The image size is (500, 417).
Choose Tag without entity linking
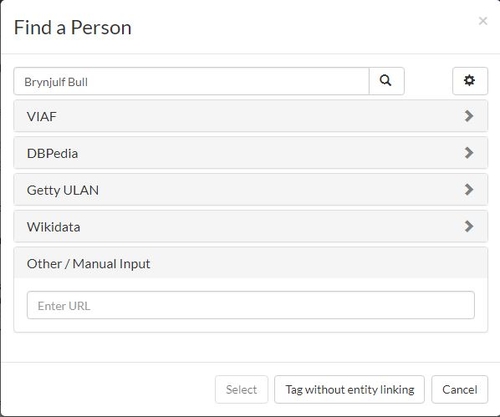tap(349, 389)
